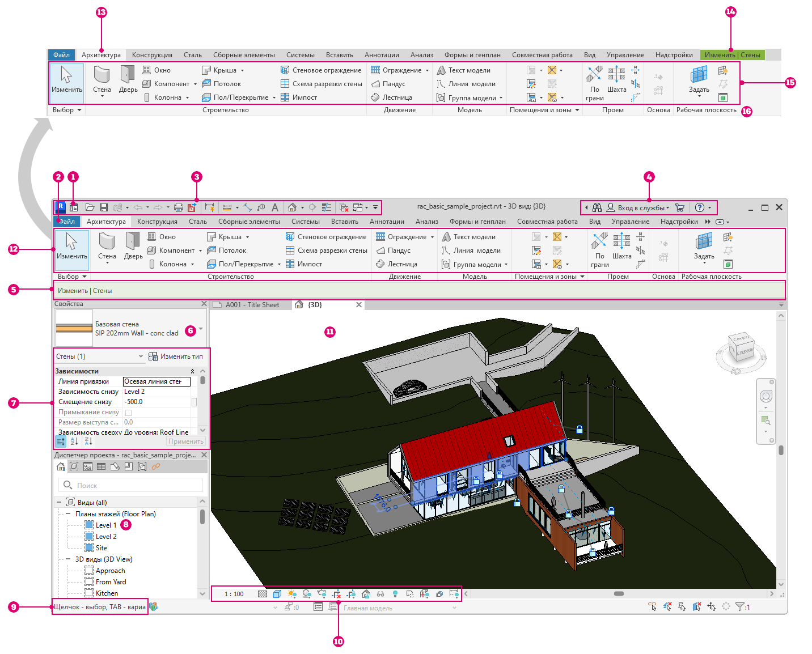The image size is (812, 654).
Task: Click the Temporary Hide/Isolate glasses icon
Action: (x=380, y=594)
